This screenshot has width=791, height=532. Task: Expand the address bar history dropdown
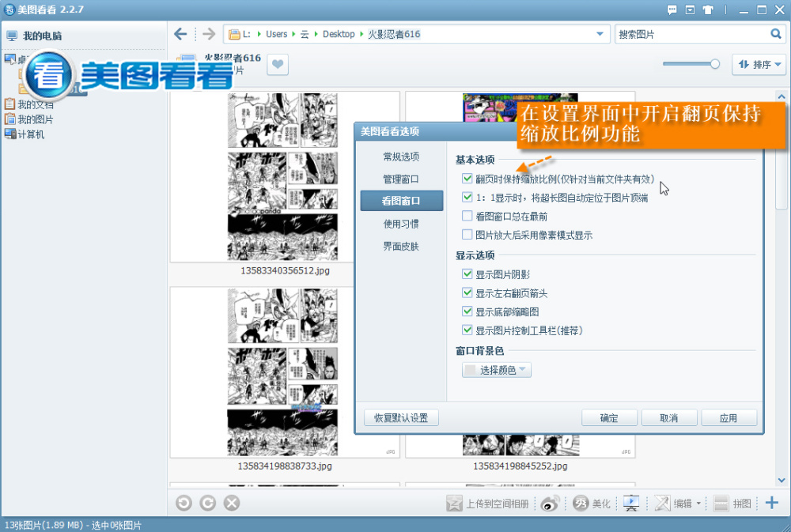(x=600, y=34)
